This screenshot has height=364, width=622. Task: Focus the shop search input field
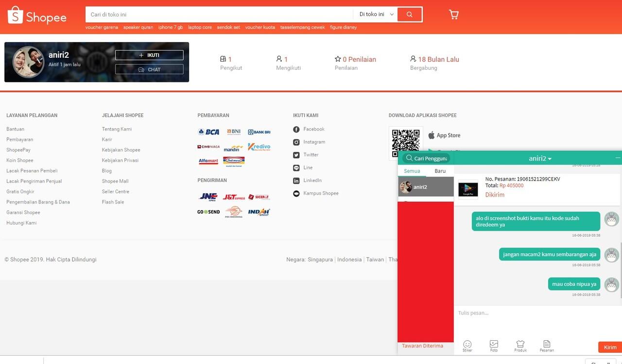(x=219, y=15)
